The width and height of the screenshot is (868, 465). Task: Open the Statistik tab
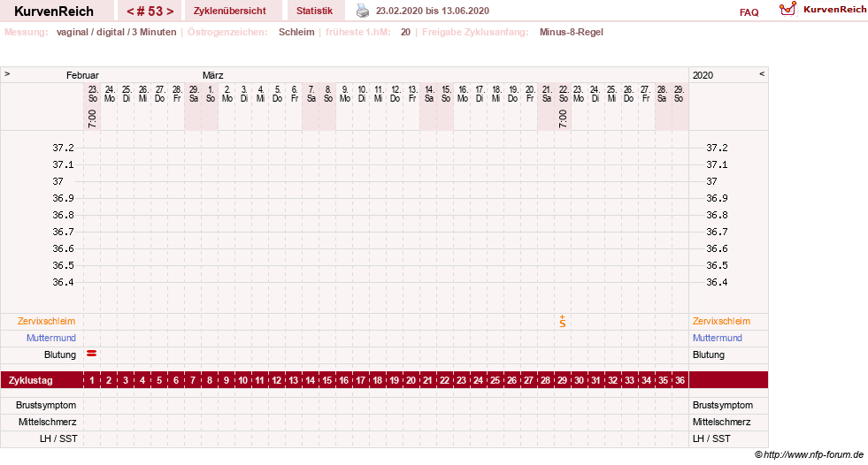tap(314, 11)
